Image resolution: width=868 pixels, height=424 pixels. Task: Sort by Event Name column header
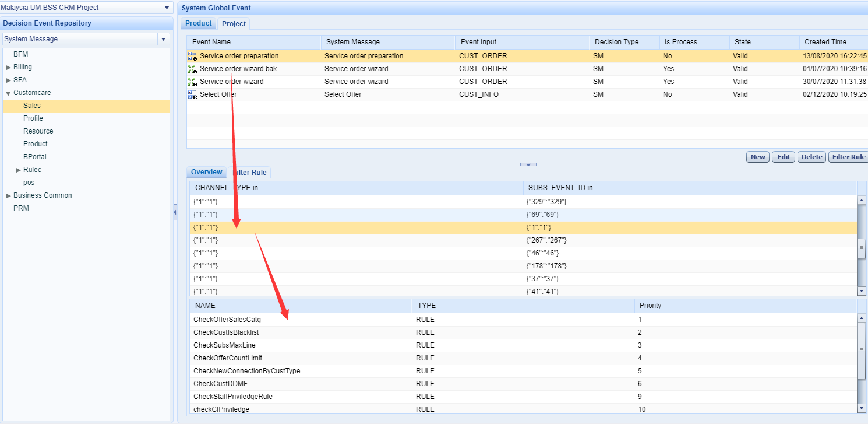254,42
